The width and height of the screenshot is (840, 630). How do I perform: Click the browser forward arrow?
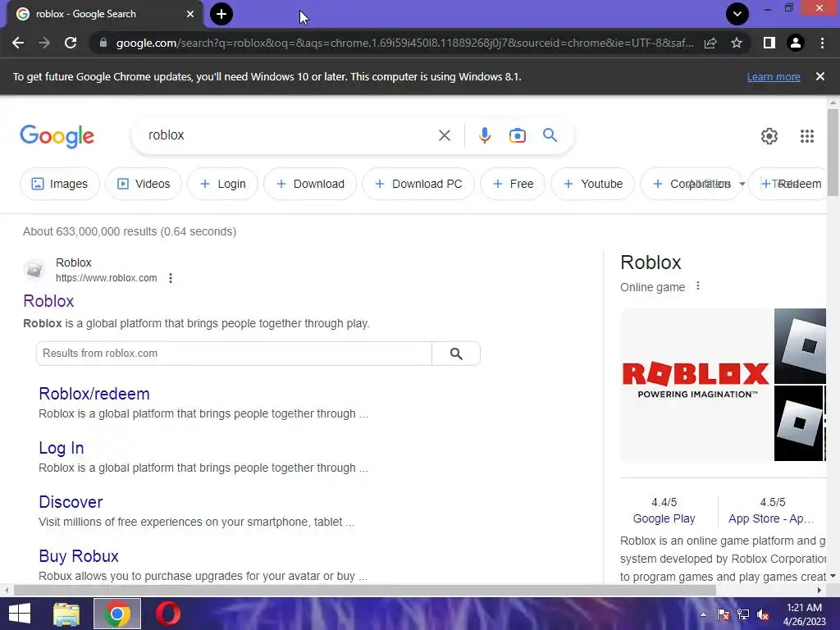click(x=44, y=43)
